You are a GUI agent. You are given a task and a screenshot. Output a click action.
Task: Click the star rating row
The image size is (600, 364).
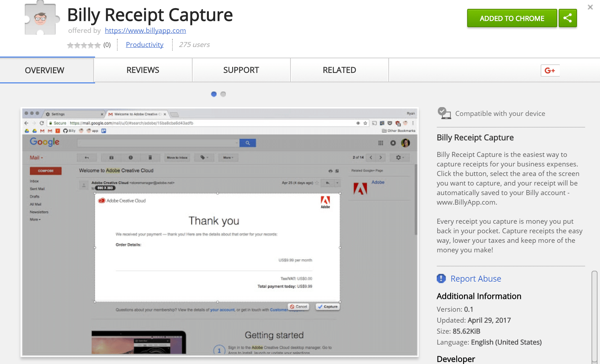(84, 45)
